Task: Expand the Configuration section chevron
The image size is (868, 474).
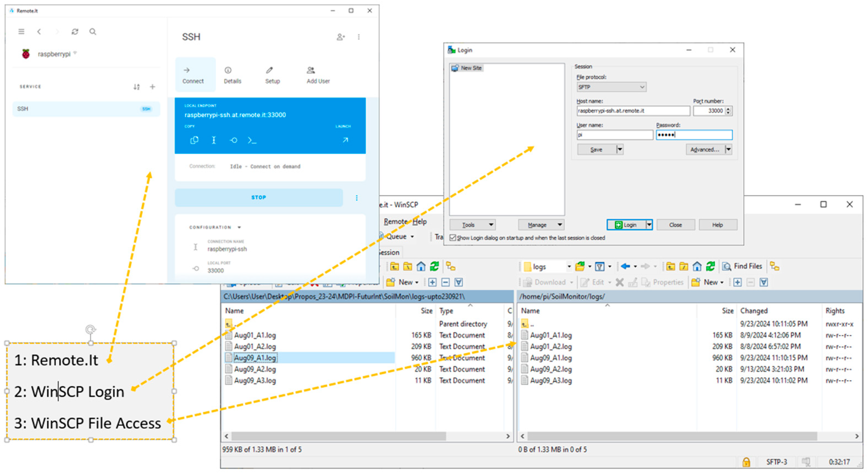Action: pos(239,227)
